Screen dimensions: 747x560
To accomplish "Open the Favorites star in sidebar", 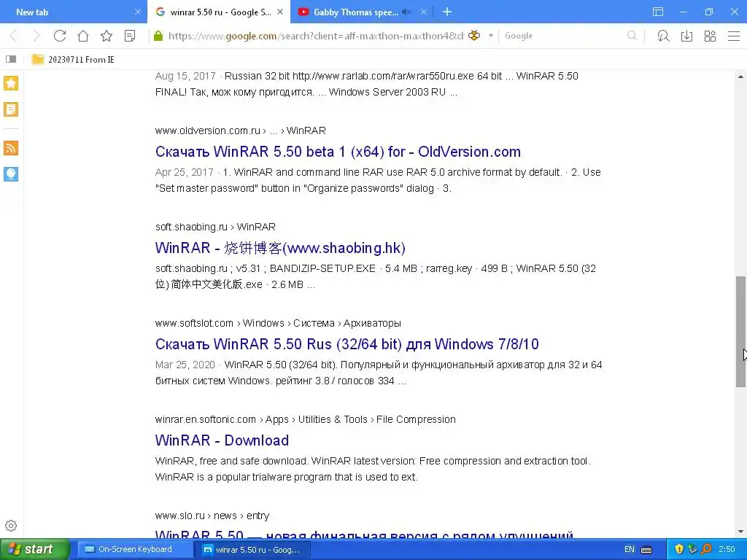I will 11,83.
